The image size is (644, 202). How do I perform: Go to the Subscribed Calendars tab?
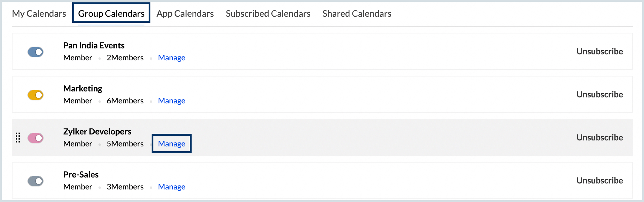(x=268, y=13)
